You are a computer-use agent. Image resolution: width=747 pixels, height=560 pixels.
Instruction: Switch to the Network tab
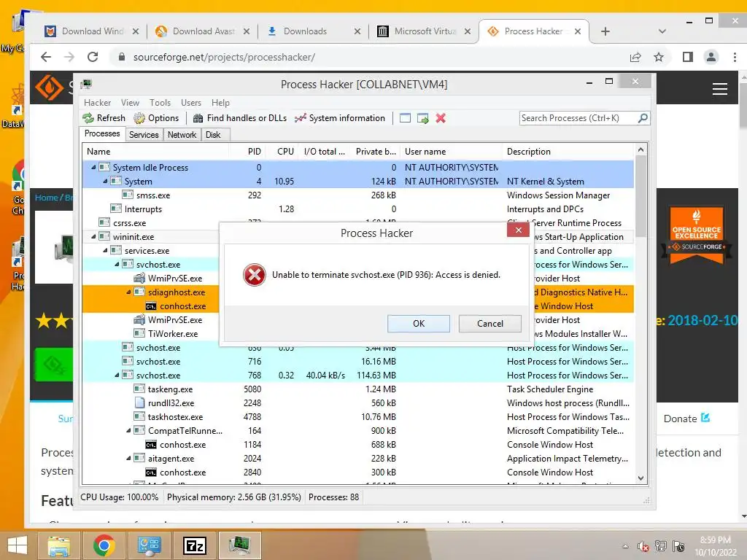click(x=182, y=135)
